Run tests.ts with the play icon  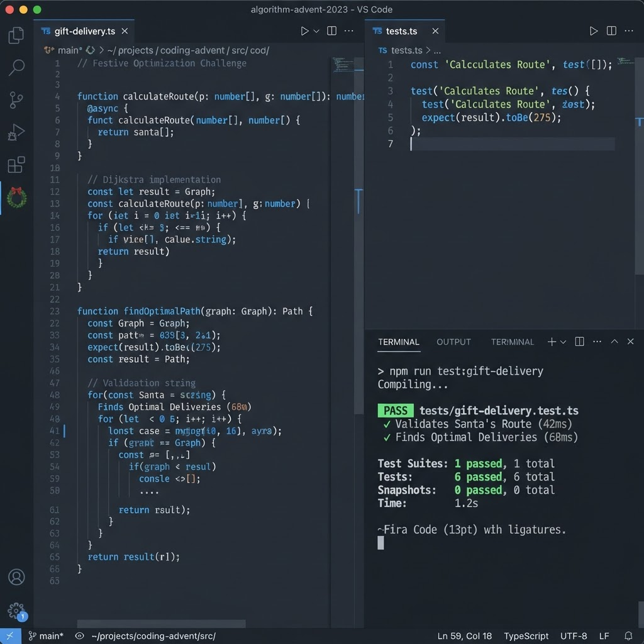click(594, 31)
